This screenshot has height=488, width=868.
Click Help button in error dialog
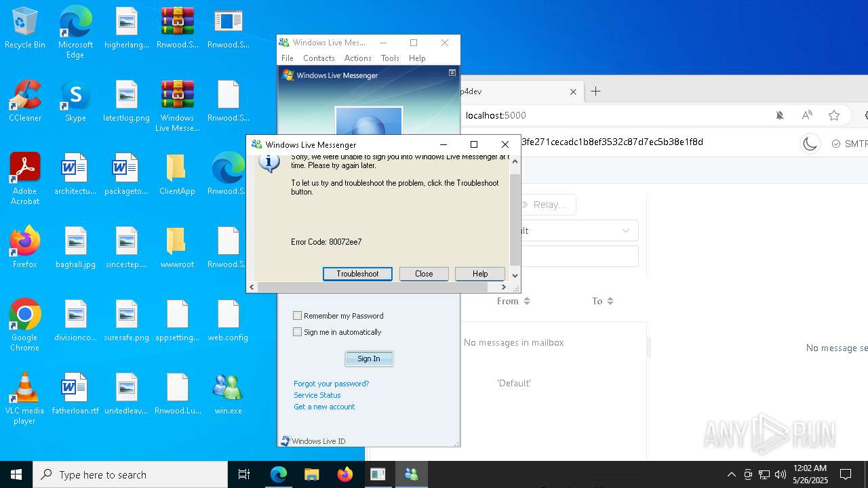tap(480, 274)
